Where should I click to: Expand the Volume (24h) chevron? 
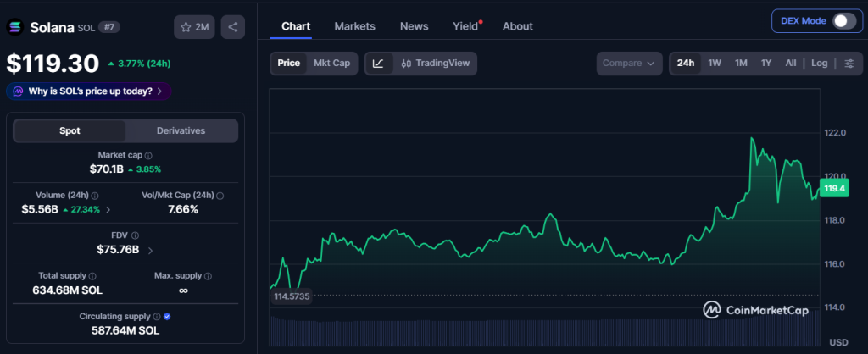[108, 210]
